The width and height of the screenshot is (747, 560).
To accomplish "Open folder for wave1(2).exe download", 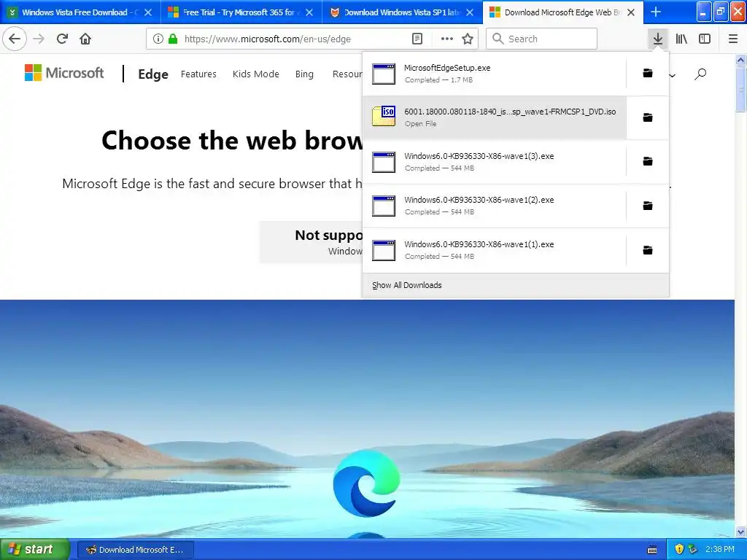I will 648,206.
